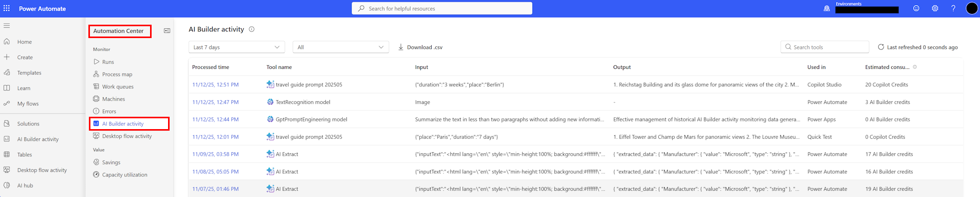Collapse the Automation Center side panel
This screenshot has width=980, height=197.
(x=167, y=31)
